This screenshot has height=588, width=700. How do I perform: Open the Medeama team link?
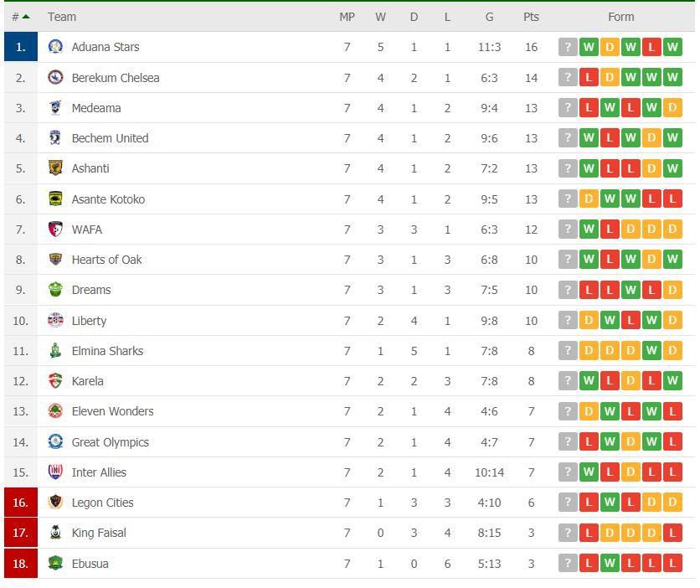pyautogui.click(x=96, y=108)
